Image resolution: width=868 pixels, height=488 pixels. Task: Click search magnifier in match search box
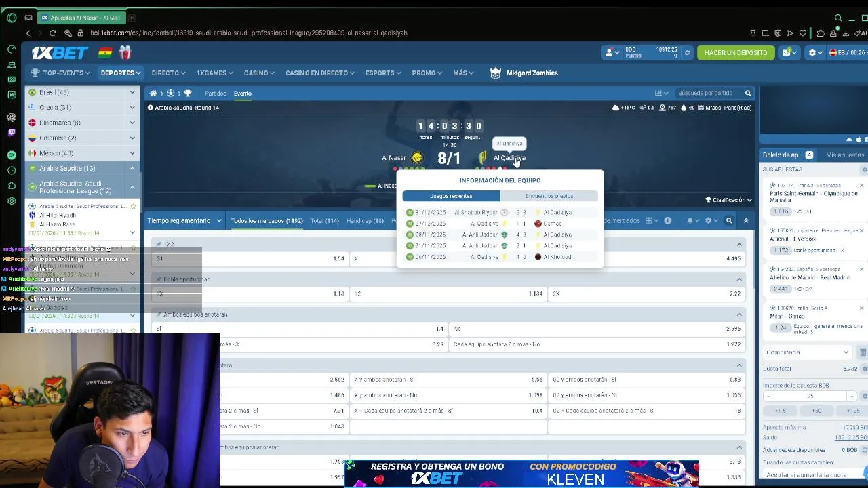[748, 93]
